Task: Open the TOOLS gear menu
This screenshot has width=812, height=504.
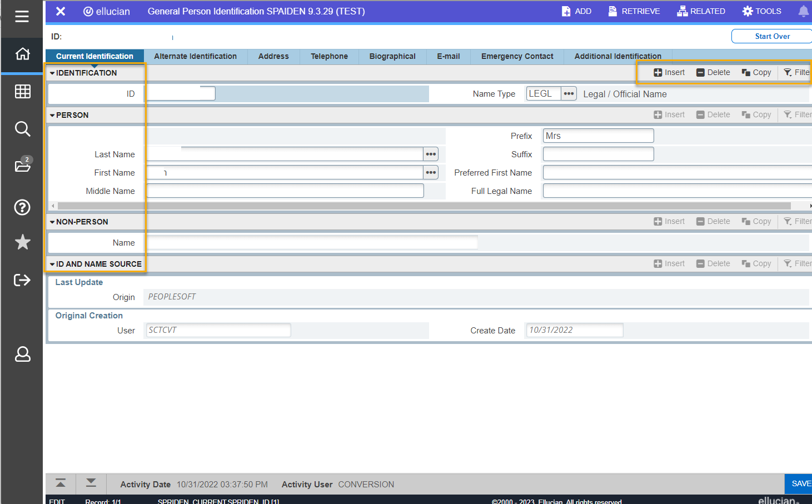Action: [x=761, y=11]
